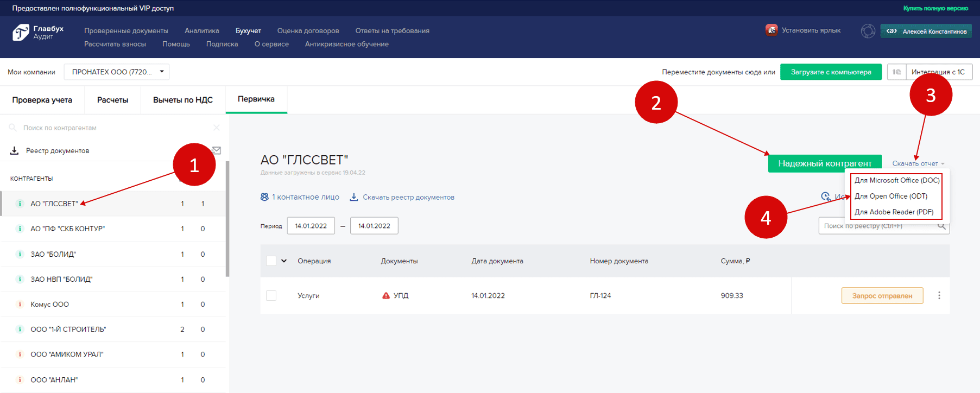Open Оценка договоров menu item

308,31
